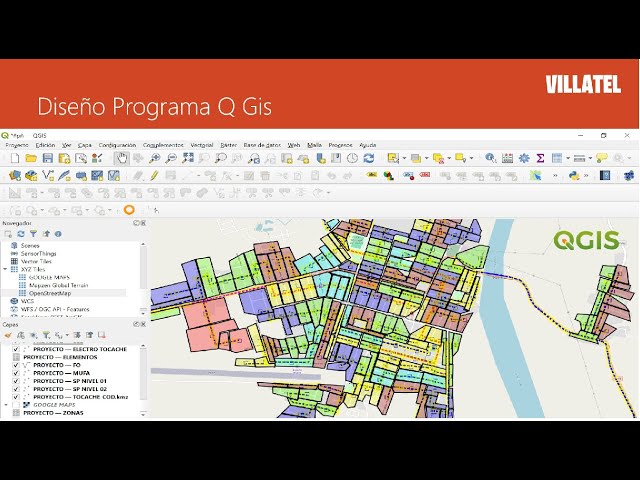Click the Toggle Editing pencil icon

tap(154, 176)
